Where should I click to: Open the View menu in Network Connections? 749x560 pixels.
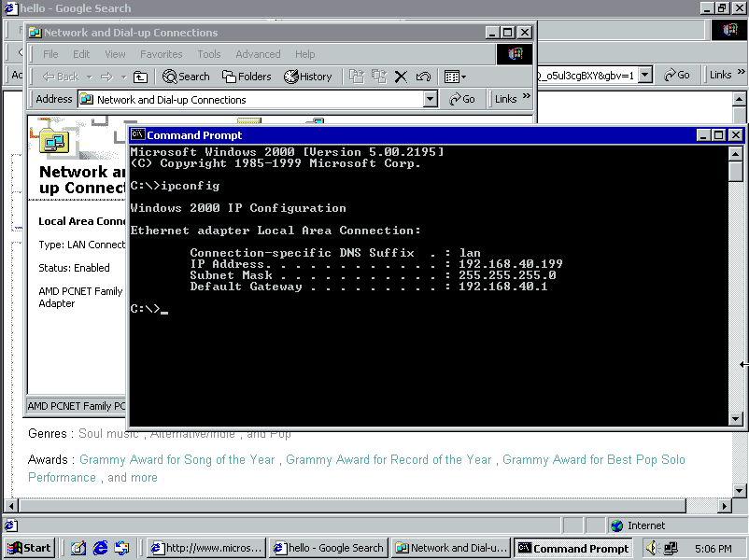click(115, 54)
